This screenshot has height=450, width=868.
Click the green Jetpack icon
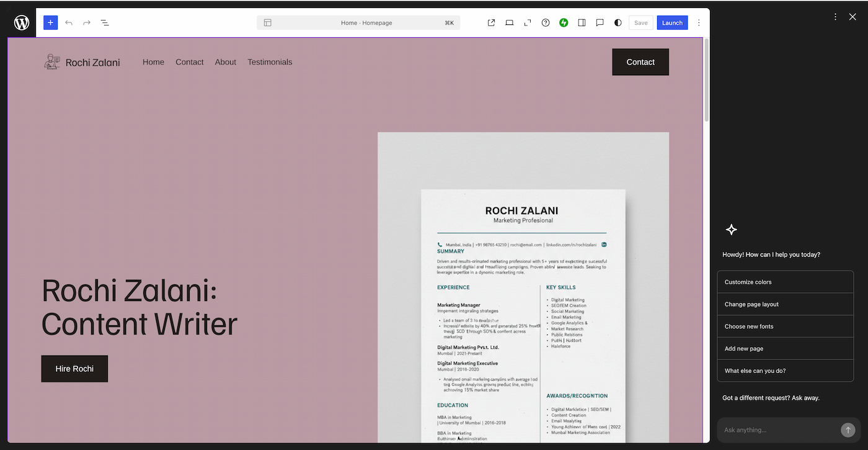click(563, 22)
